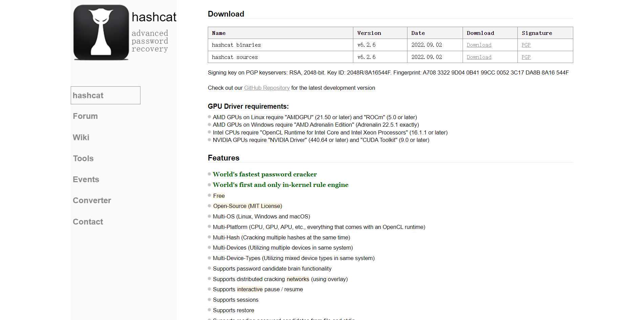
Task: Visit the GitHub Repository link
Action: point(267,88)
